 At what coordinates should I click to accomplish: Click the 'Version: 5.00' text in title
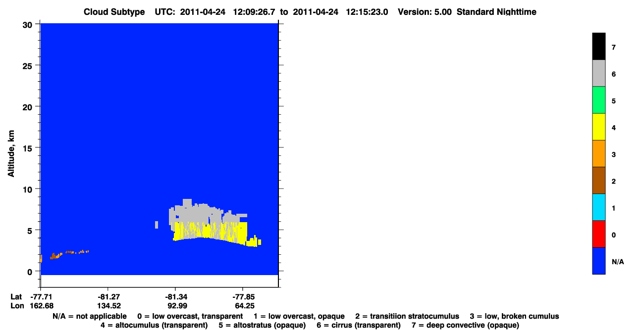(425, 12)
